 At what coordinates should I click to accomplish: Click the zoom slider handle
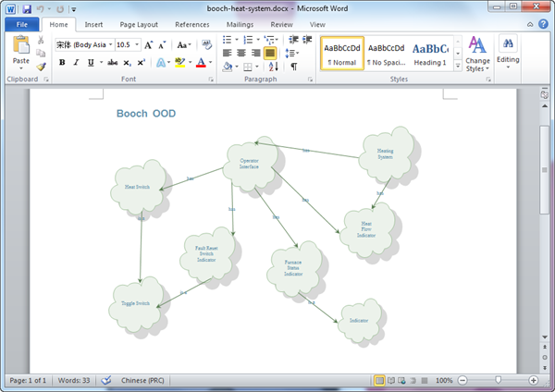click(498, 380)
